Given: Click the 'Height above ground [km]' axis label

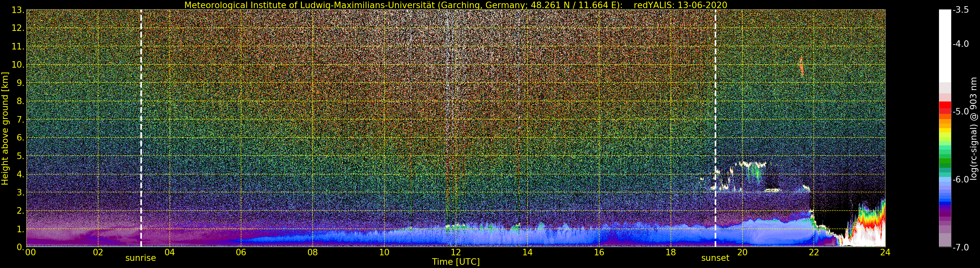Looking at the screenshot, I should tap(5, 128).
